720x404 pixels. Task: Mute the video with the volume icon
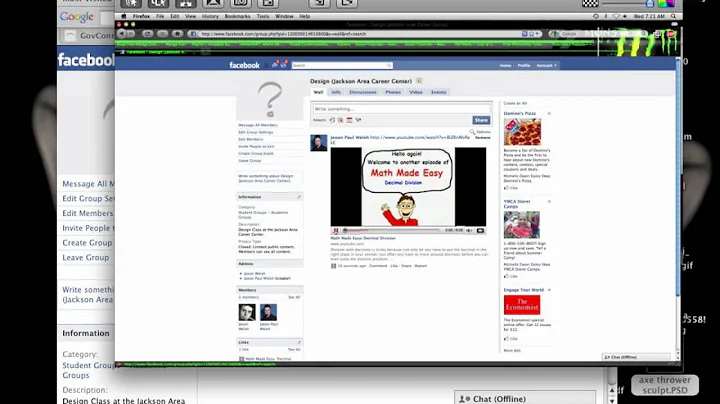point(469,230)
